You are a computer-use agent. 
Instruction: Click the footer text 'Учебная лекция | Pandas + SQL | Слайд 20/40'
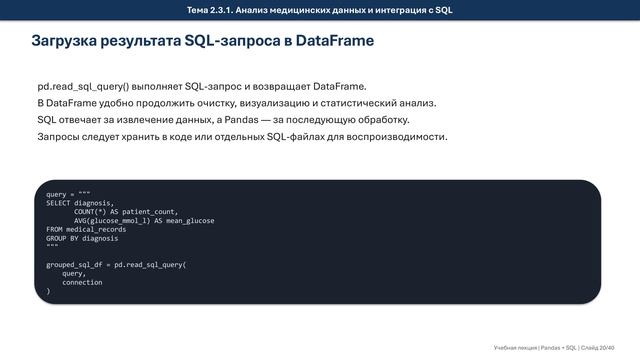click(x=553, y=348)
